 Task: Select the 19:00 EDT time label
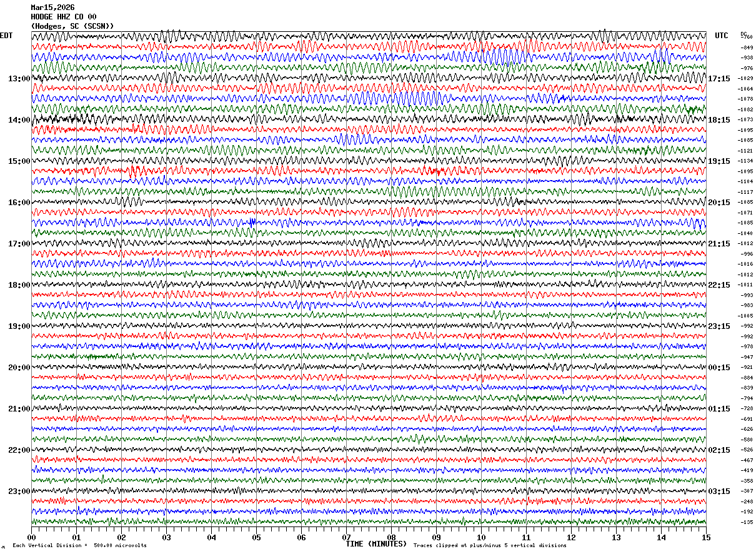point(19,326)
